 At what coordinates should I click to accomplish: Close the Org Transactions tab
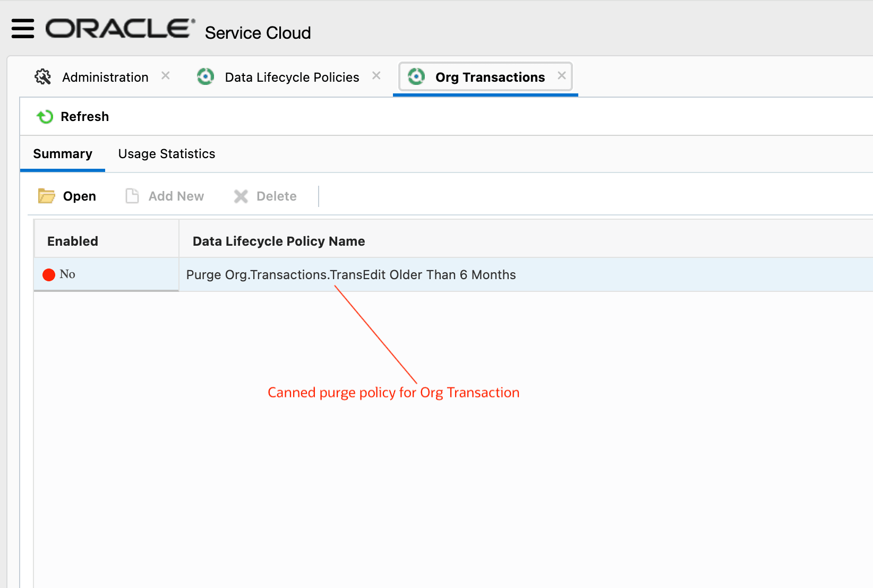pyautogui.click(x=562, y=76)
